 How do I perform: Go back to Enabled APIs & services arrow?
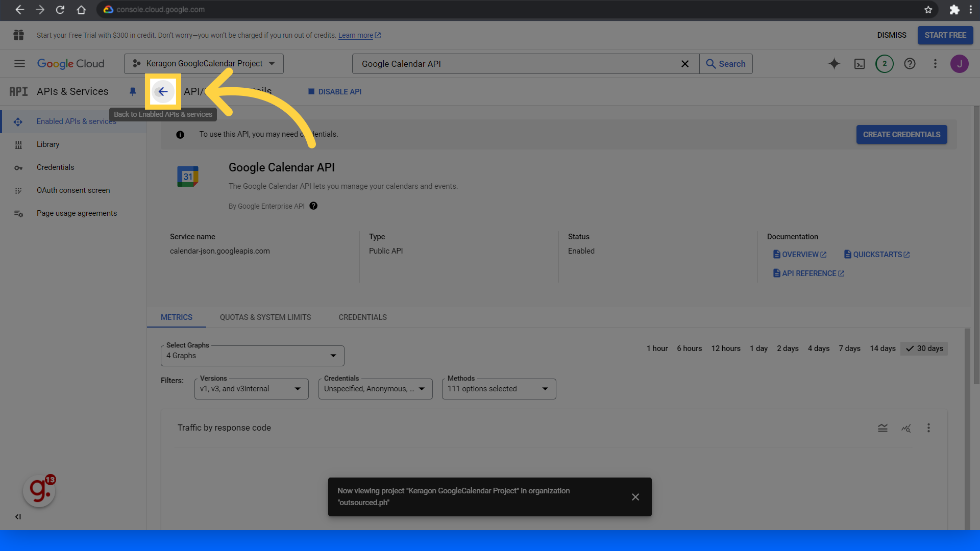coord(163,91)
